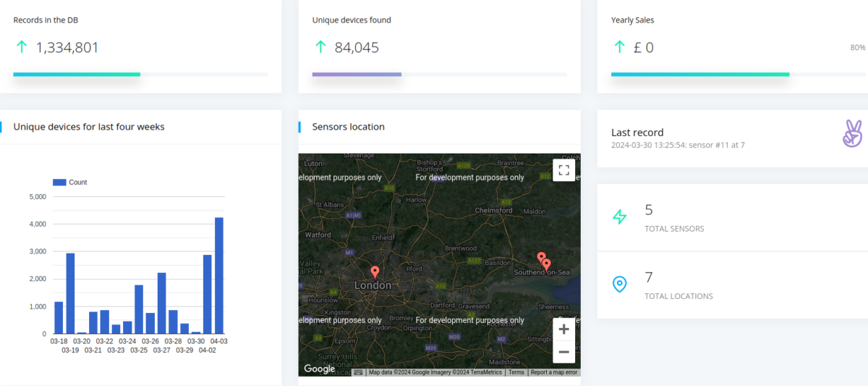This screenshot has width=868, height=386.
Task: Click the Yearly Sales progress bar
Action: tap(739, 74)
